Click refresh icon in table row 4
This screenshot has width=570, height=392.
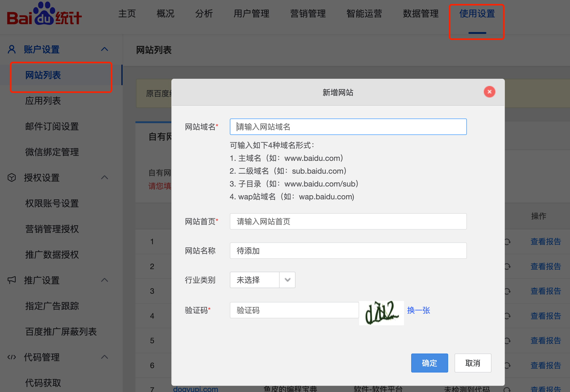(x=507, y=316)
